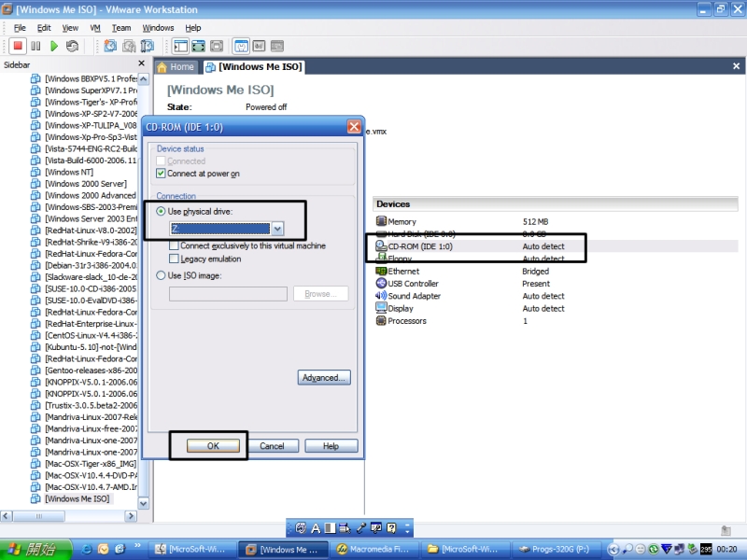Close the current tab with the X
This screenshot has width=747, height=560.
click(x=736, y=66)
